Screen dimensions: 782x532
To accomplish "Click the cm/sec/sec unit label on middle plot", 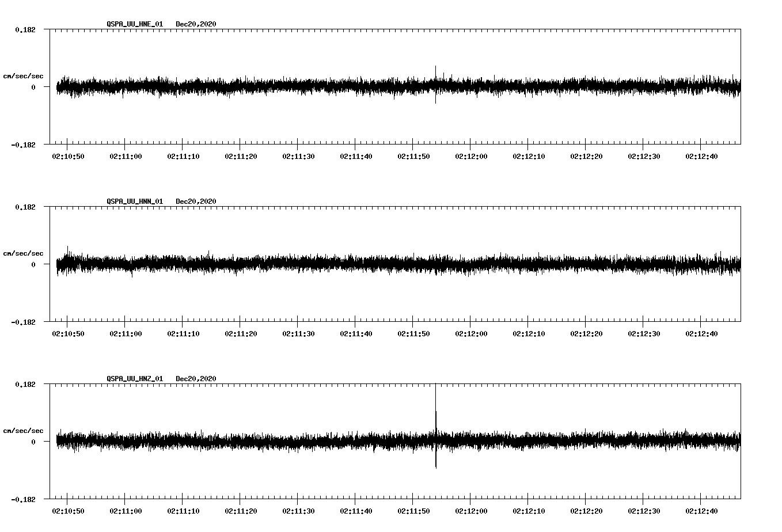I will [24, 253].
